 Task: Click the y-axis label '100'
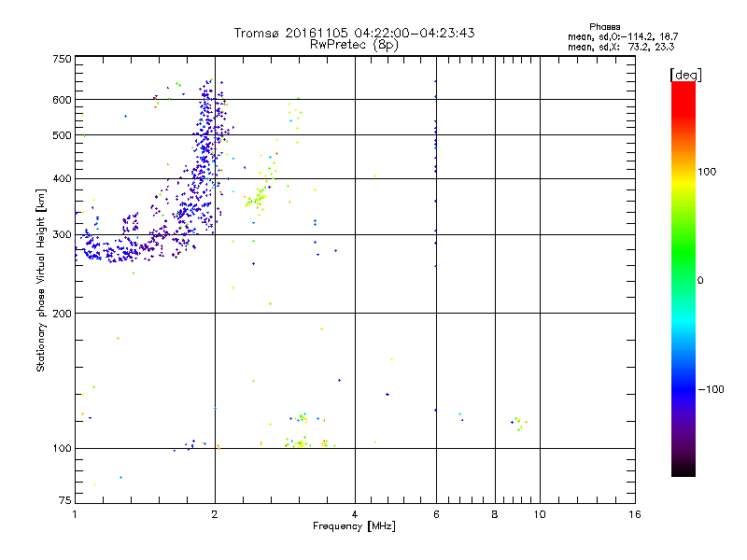62,448
